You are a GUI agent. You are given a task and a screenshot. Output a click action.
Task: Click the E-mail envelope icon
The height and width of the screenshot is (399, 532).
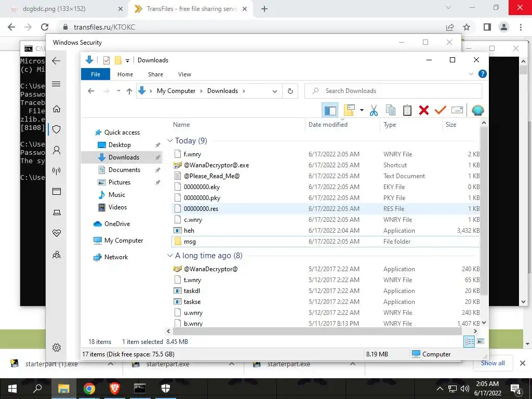(457, 110)
